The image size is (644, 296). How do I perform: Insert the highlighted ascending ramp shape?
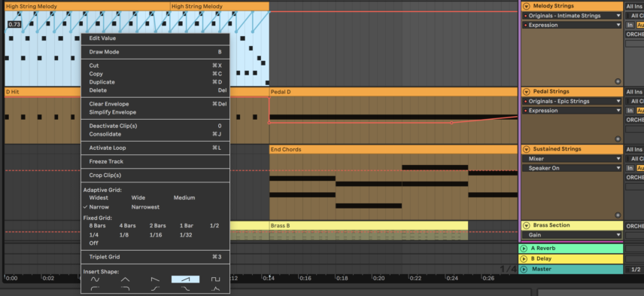pyautogui.click(x=185, y=279)
